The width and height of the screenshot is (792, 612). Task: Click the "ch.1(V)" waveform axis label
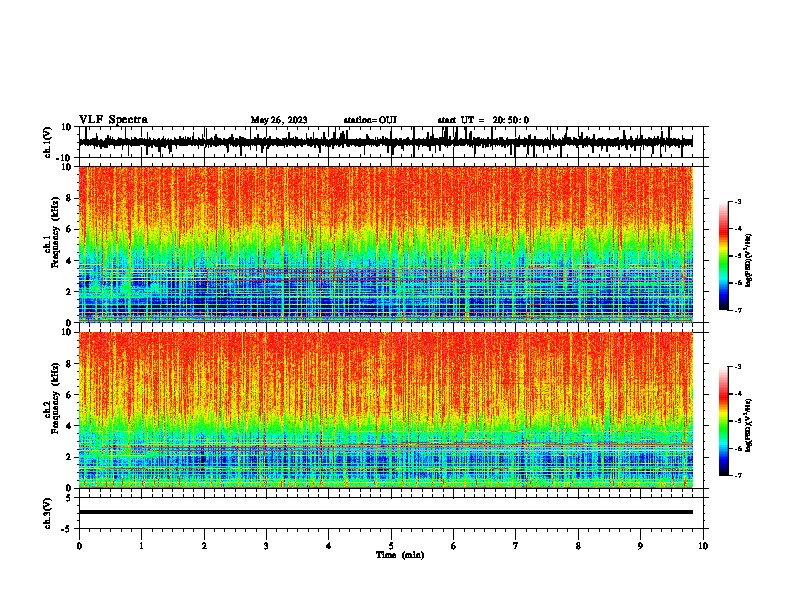click(x=48, y=142)
